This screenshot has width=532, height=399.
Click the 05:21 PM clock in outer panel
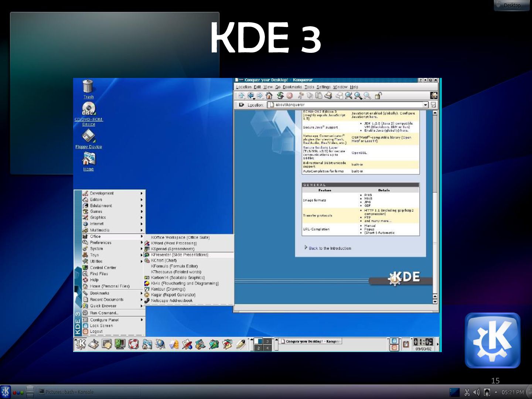click(x=512, y=392)
